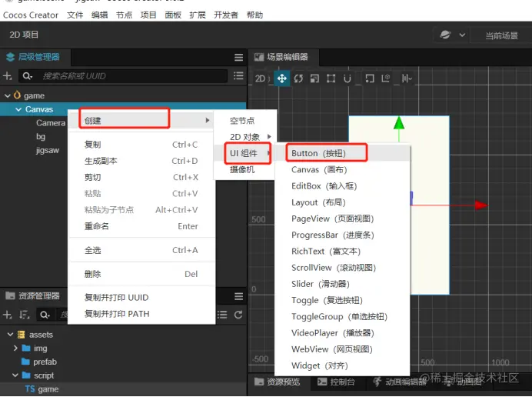532x397 pixels.
Task: Open the hierarchy panel hamburger menu
Action: pos(238,57)
